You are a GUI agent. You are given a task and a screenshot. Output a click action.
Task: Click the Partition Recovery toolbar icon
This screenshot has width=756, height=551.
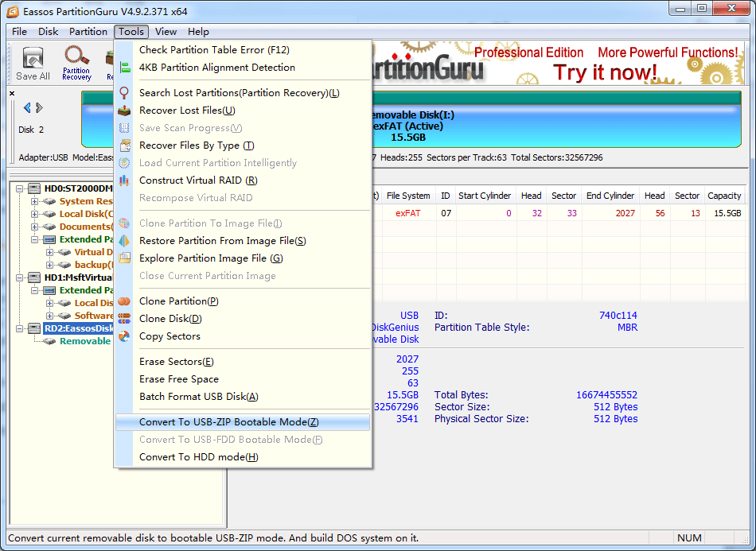(x=76, y=63)
